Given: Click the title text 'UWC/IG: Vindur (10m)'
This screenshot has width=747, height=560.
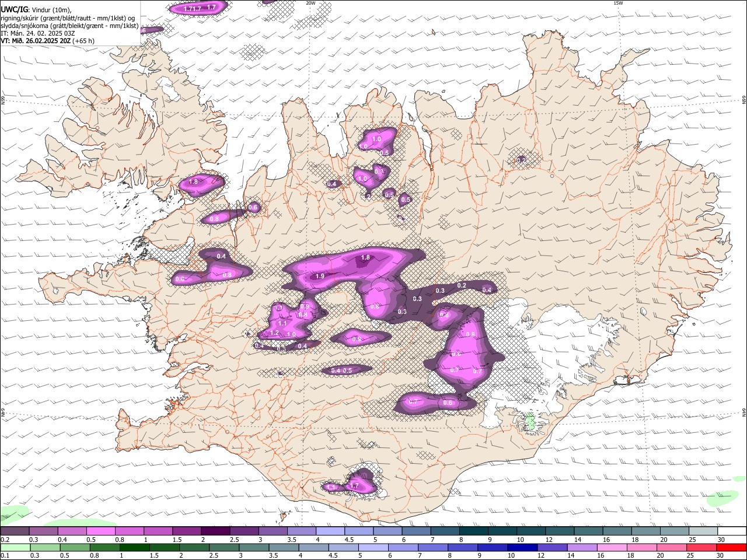Looking at the screenshot, I should point(36,9).
